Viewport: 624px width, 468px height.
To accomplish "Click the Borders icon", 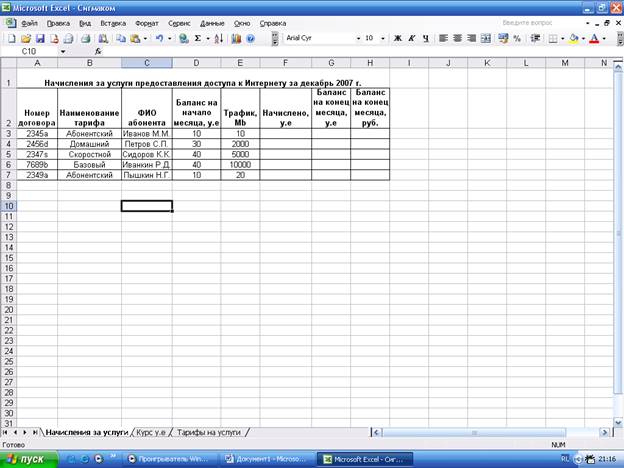I will coord(552,38).
